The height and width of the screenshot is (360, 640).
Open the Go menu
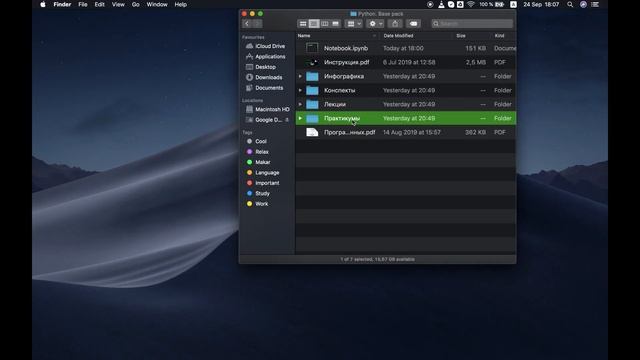click(x=136, y=4)
